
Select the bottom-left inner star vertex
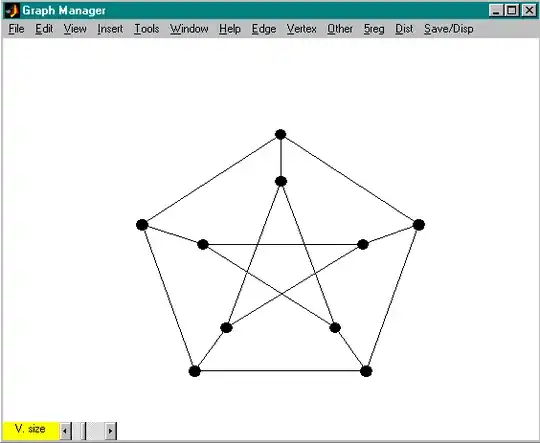tap(226, 328)
